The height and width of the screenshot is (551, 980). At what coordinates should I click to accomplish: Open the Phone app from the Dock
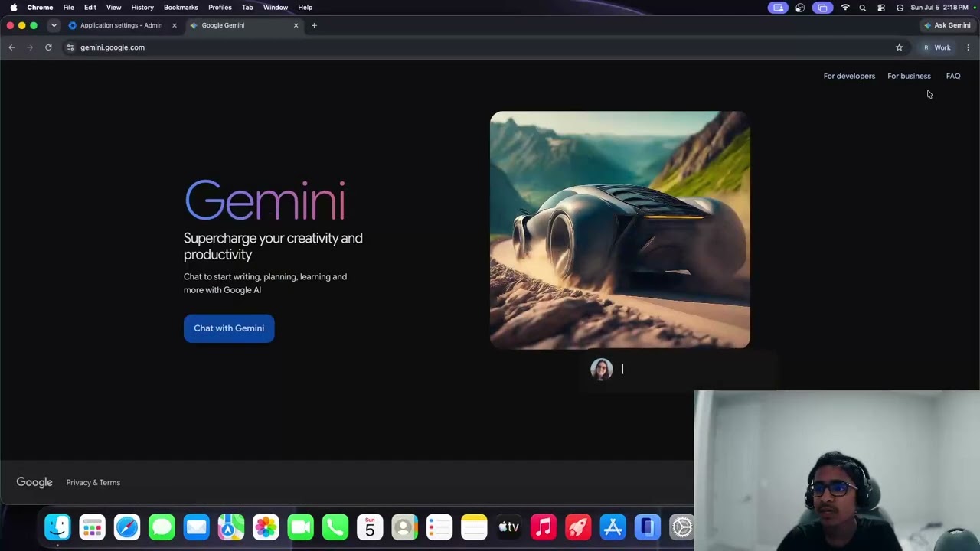tap(335, 527)
